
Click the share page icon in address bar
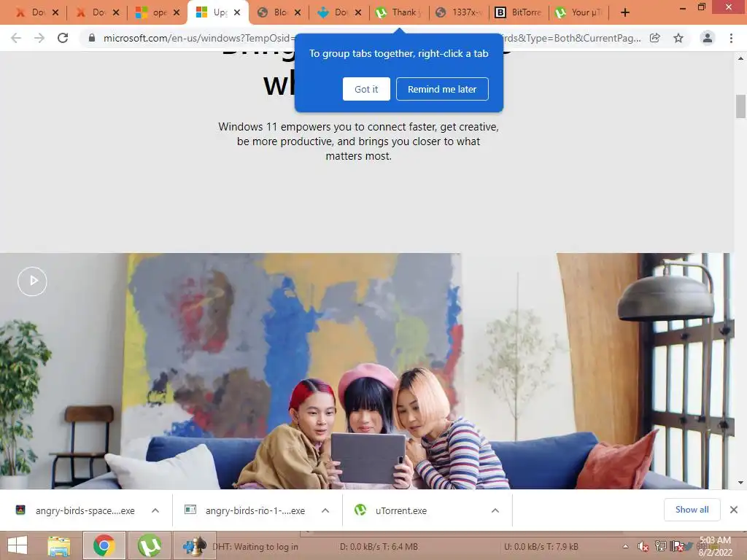(x=655, y=38)
